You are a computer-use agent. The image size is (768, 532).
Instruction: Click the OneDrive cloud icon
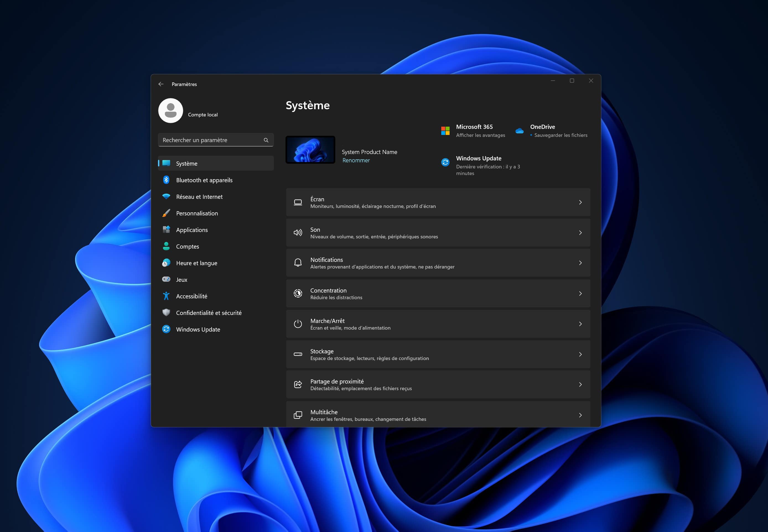click(x=520, y=131)
